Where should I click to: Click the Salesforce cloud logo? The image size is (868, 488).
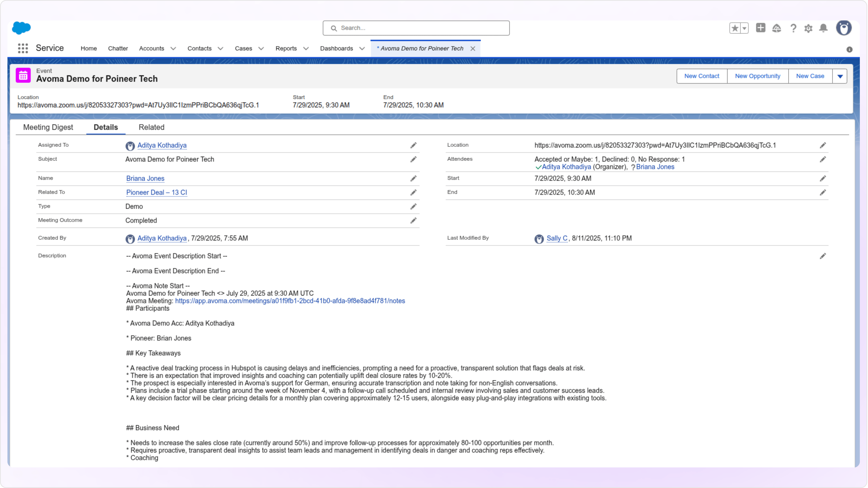[x=21, y=28]
